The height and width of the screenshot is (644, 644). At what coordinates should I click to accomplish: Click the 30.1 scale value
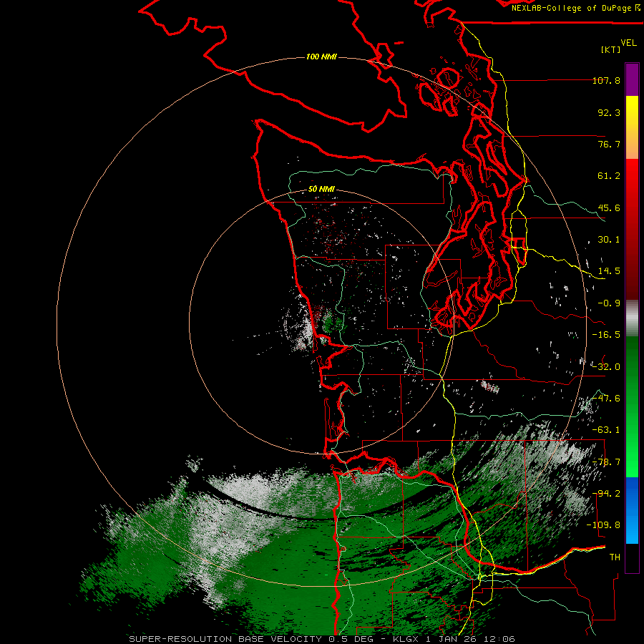(x=609, y=240)
